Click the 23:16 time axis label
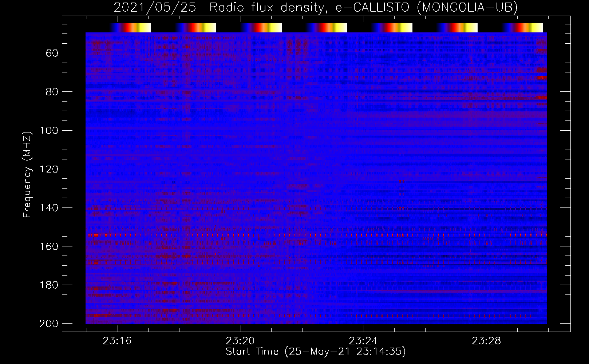 [x=117, y=341]
